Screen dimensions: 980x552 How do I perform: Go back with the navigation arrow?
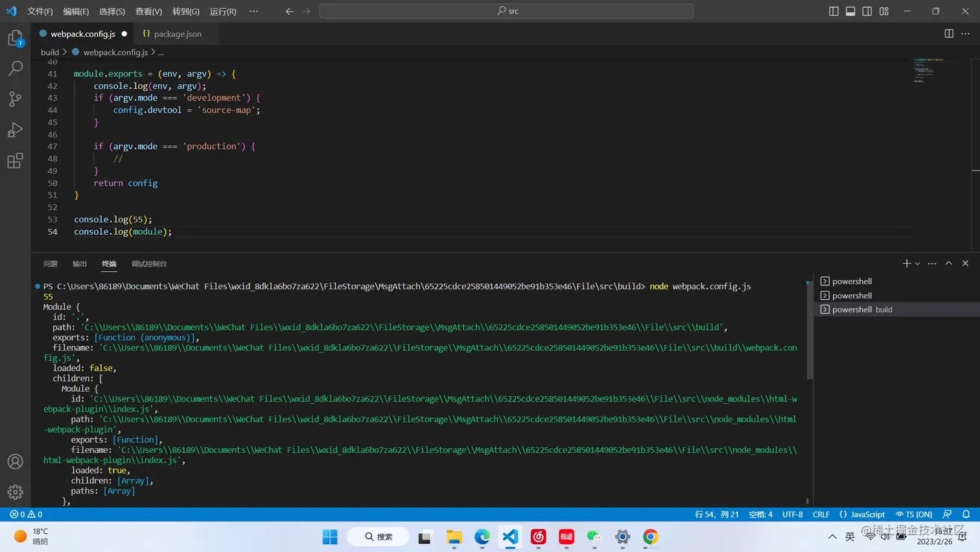click(290, 11)
